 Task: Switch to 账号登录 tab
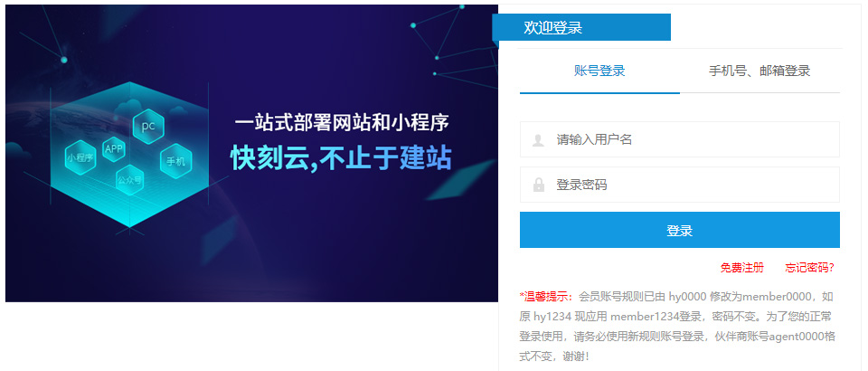click(599, 71)
